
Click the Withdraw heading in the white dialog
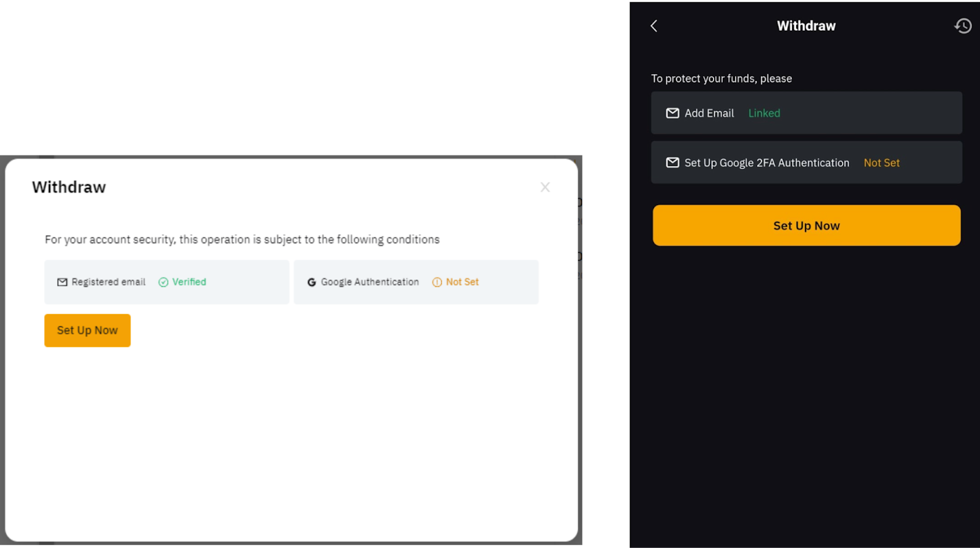point(69,187)
